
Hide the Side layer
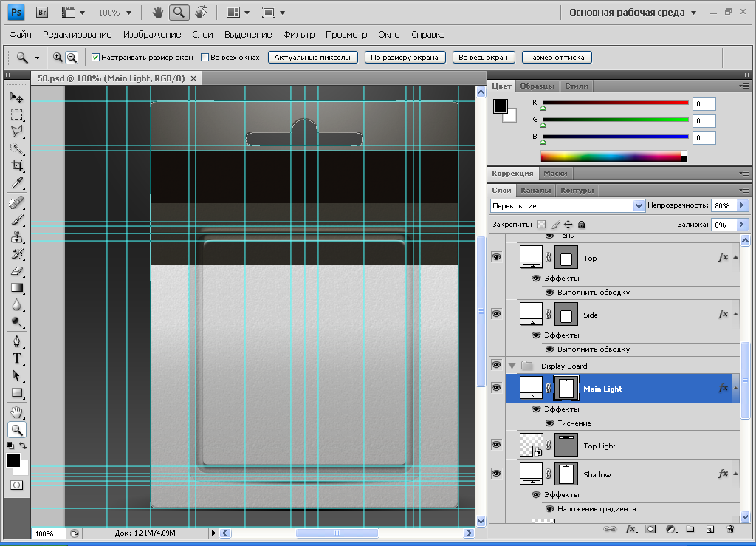pos(497,314)
